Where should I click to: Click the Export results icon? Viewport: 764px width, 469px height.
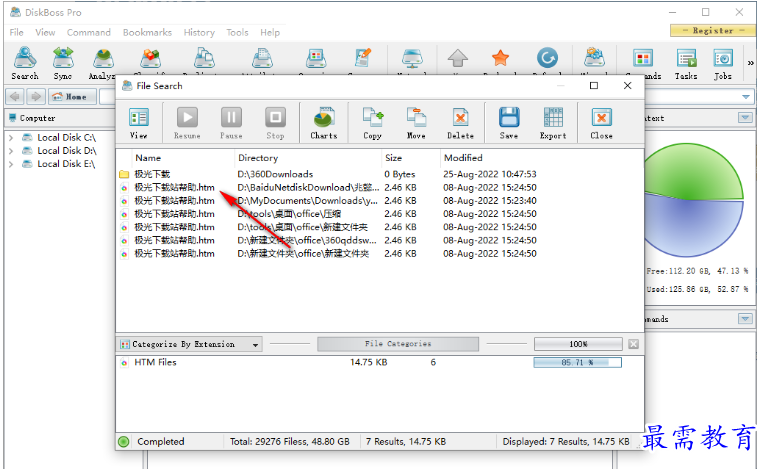coord(553,123)
